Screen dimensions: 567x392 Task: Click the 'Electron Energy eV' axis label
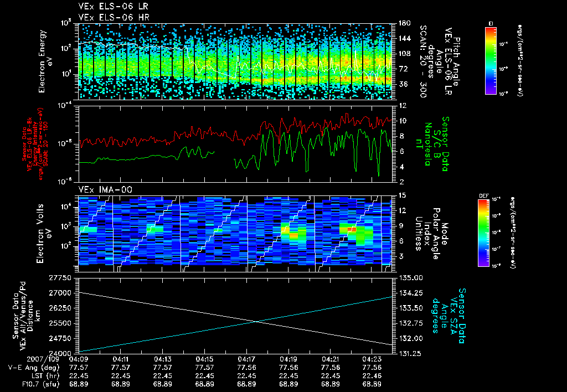point(46,61)
